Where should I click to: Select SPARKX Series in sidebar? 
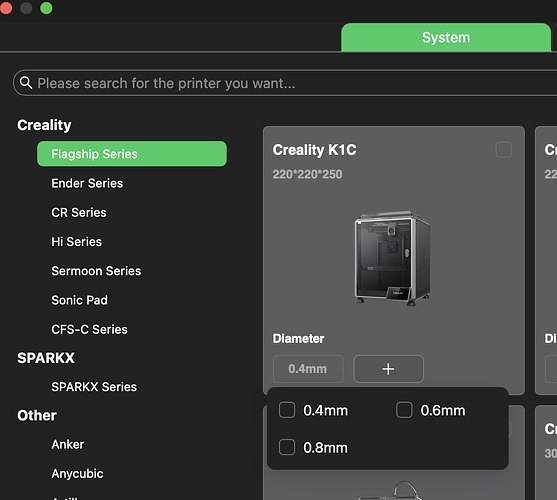point(94,387)
